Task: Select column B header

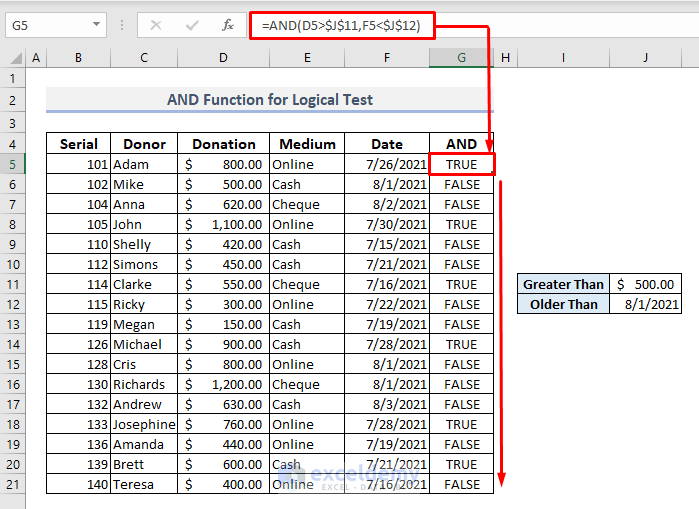Action: (78, 58)
